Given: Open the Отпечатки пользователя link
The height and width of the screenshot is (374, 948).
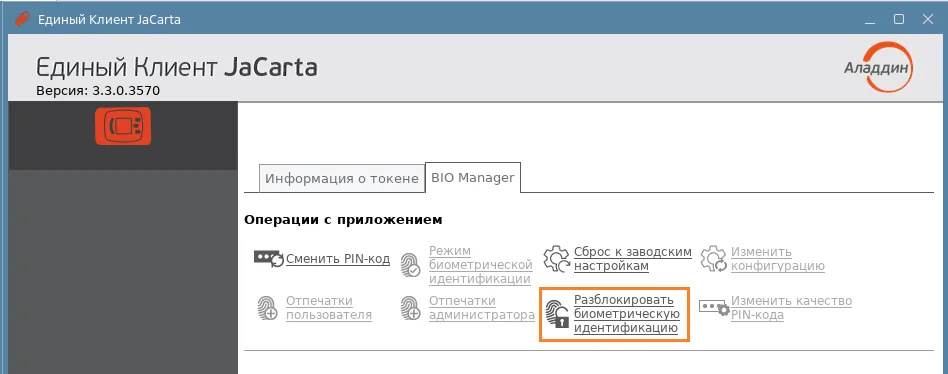Looking at the screenshot, I should click(x=329, y=308).
